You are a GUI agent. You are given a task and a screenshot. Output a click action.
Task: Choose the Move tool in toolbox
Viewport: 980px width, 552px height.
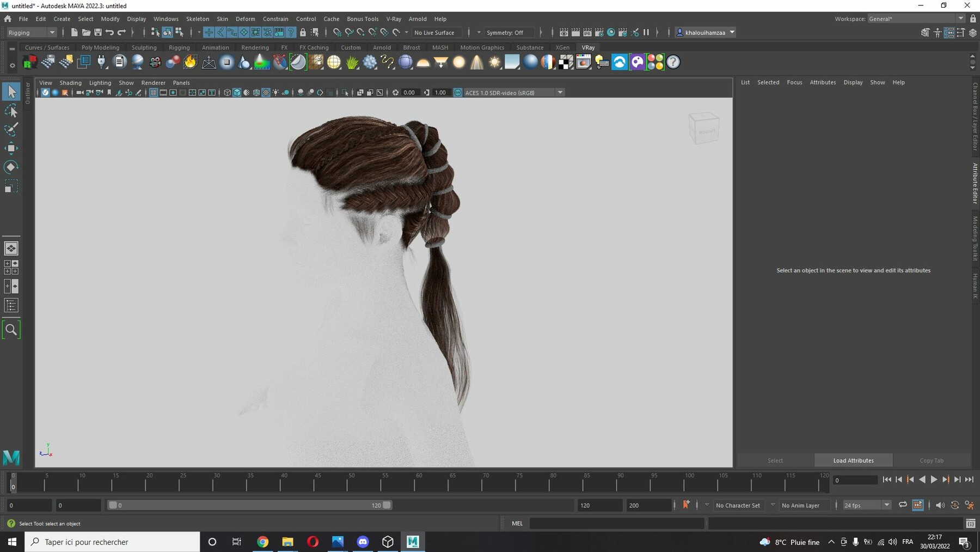coord(11,148)
